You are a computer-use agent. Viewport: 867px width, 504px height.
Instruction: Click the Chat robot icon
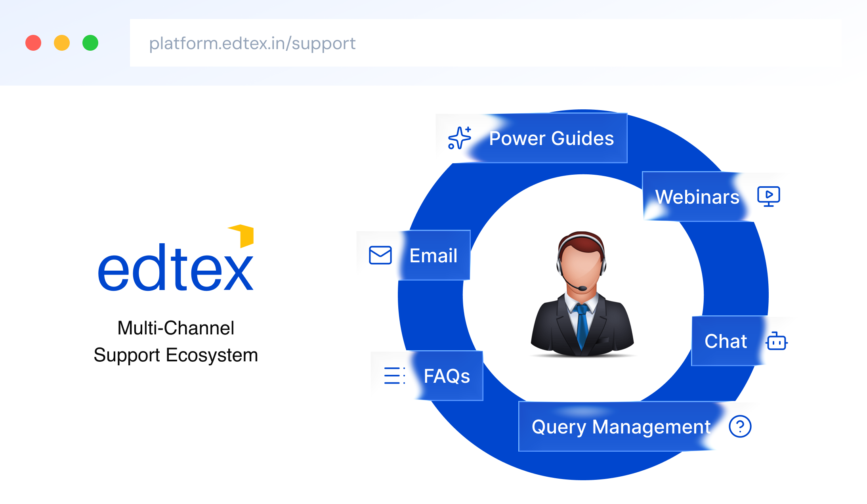pos(776,341)
